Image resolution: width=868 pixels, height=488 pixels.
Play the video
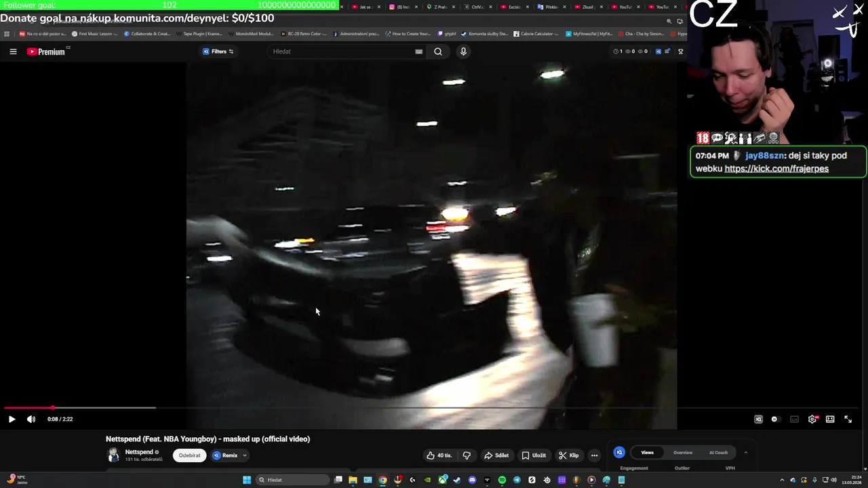12,419
